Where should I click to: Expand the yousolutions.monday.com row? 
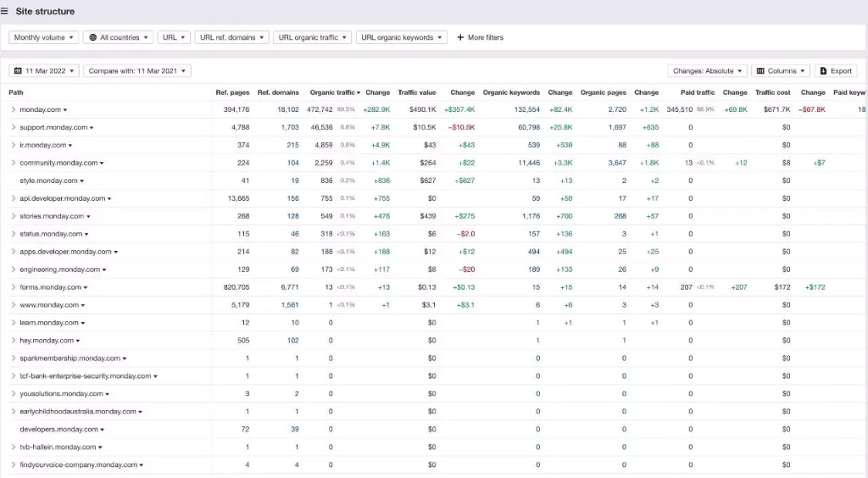(14, 393)
